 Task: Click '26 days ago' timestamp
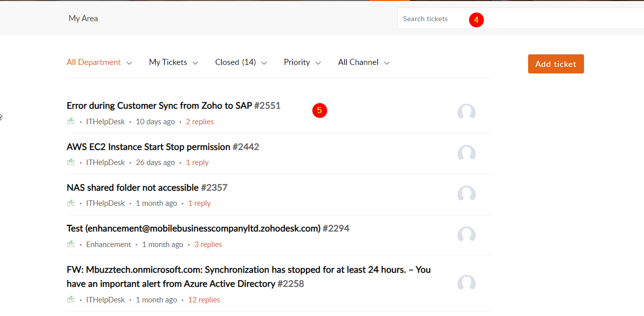155,163
